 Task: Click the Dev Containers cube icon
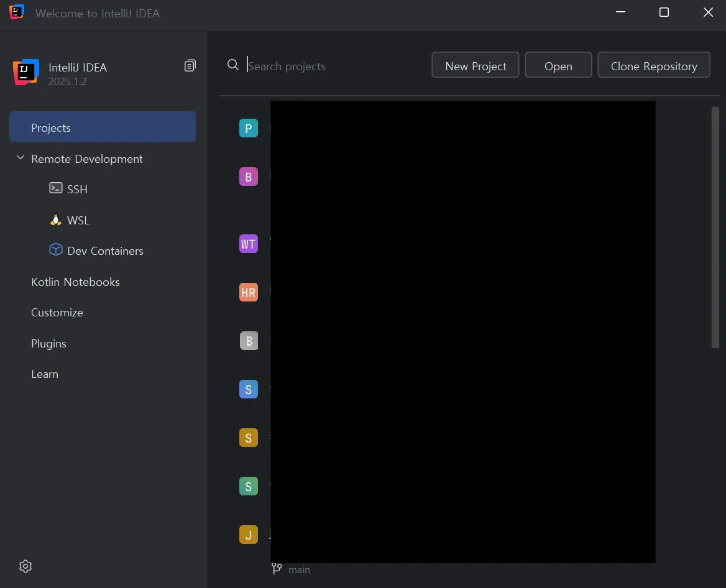point(55,249)
